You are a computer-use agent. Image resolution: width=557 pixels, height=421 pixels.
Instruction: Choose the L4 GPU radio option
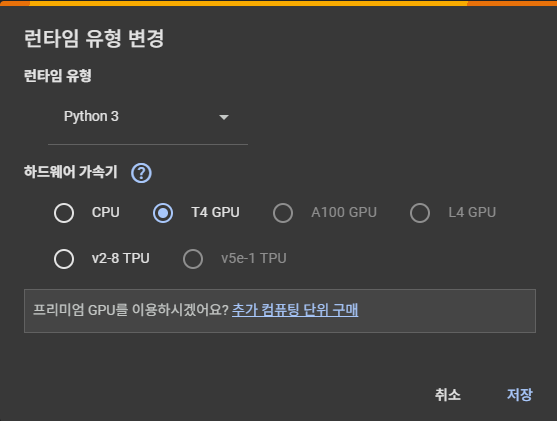pos(420,213)
